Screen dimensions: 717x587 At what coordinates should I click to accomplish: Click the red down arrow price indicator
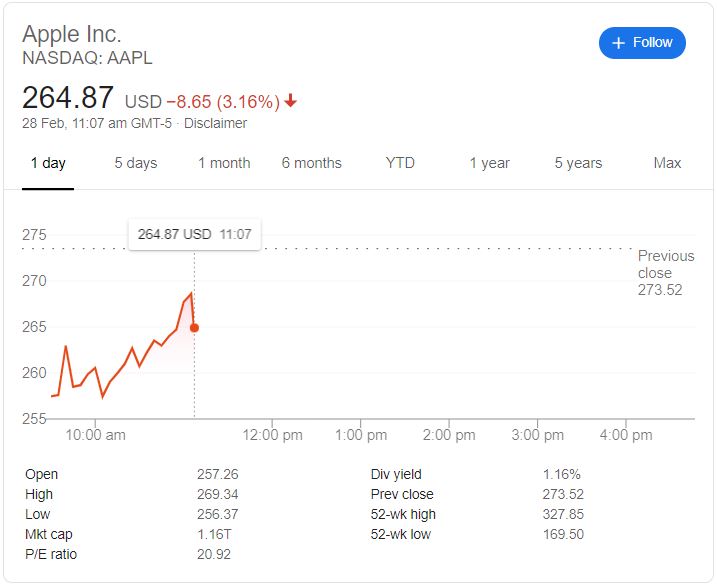(290, 100)
